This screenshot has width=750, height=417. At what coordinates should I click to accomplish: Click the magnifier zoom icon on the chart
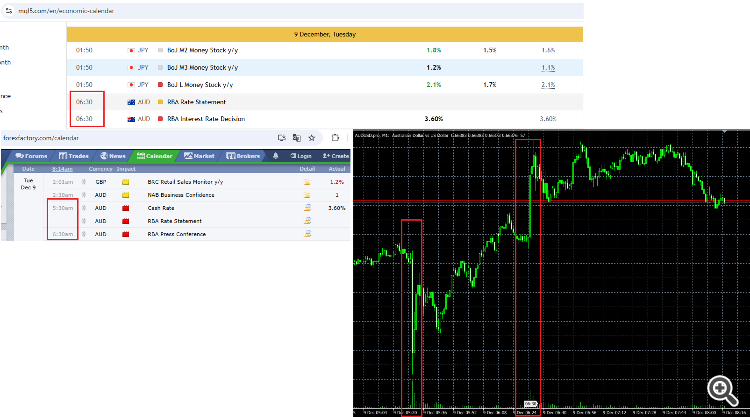tap(723, 391)
